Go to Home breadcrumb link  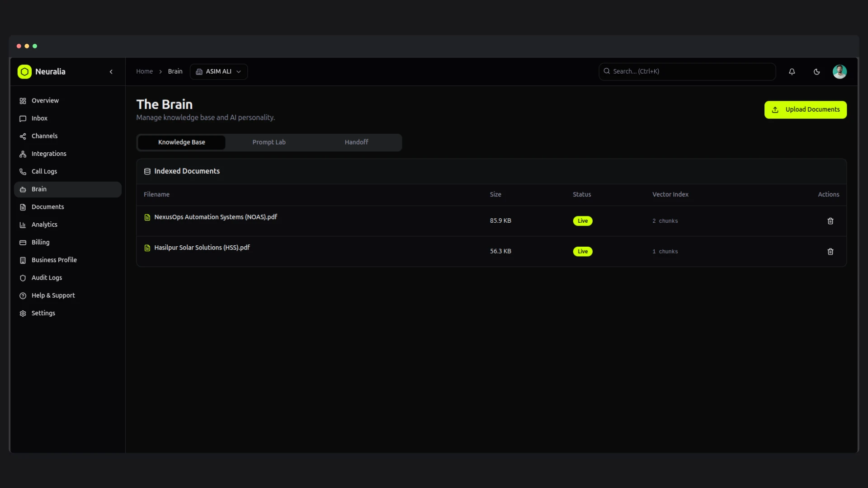click(x=144, y=71)
